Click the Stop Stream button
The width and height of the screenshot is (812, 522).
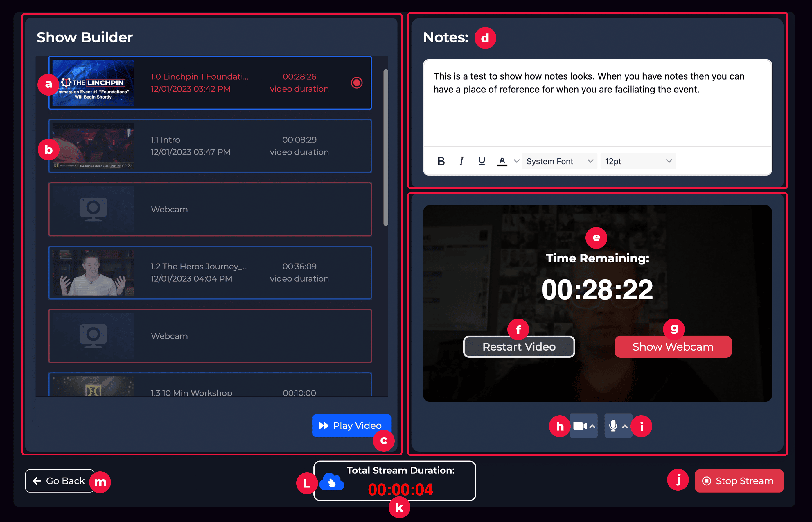click(739, 481)
